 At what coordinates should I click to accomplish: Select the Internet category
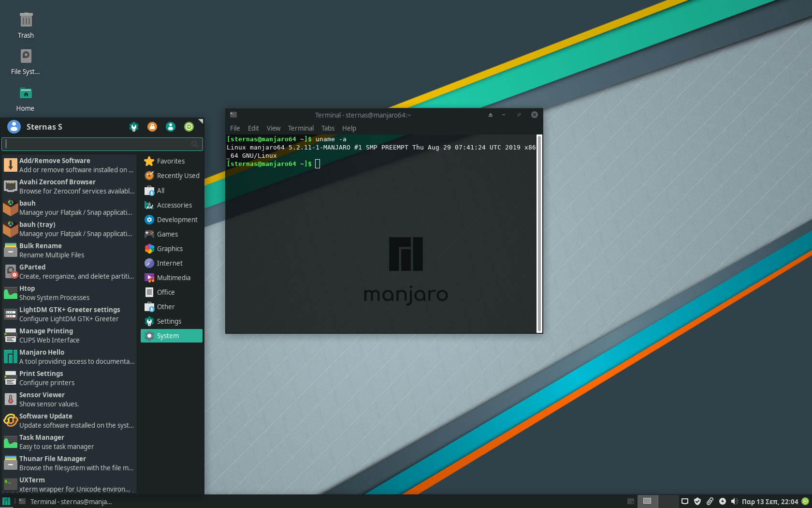point(172,263)
